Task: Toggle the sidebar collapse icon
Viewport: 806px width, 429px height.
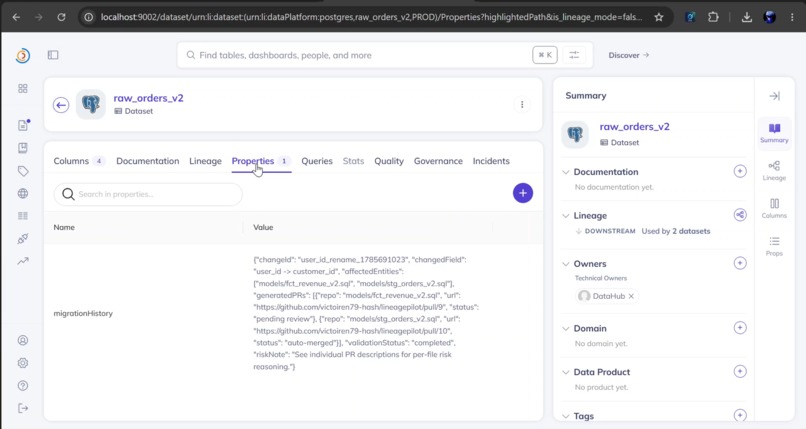Action: point(53,55)
